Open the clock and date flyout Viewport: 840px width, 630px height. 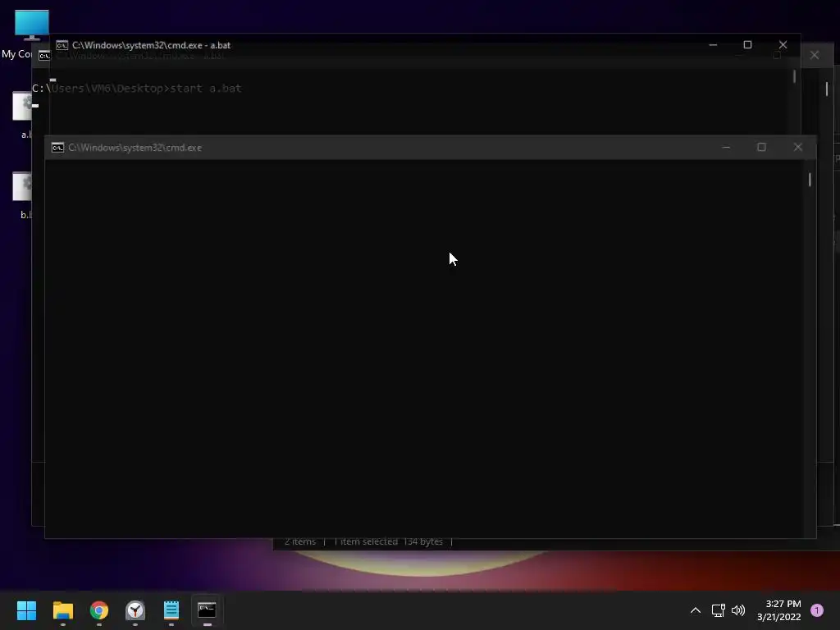point(779,610)
